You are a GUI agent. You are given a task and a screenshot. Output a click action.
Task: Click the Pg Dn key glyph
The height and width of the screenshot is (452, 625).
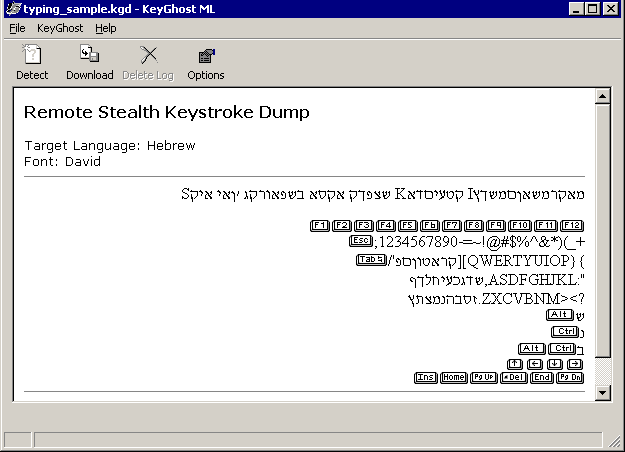coord(570,377)
